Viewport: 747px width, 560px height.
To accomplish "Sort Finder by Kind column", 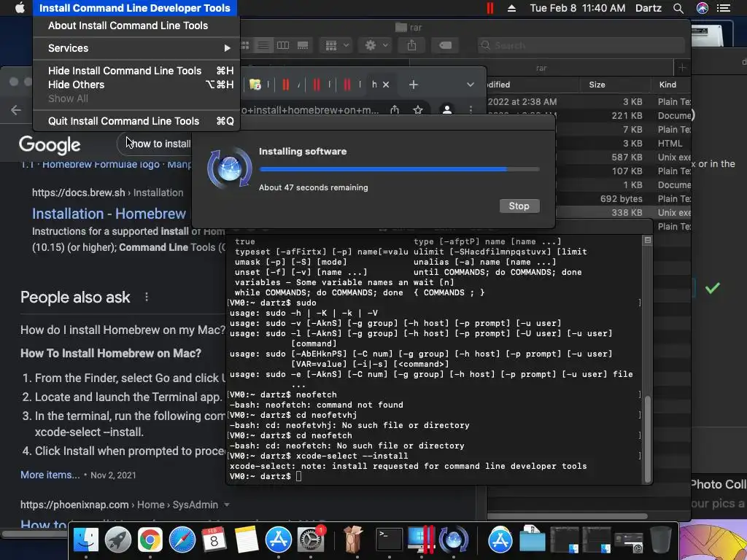I will point(671,85).
